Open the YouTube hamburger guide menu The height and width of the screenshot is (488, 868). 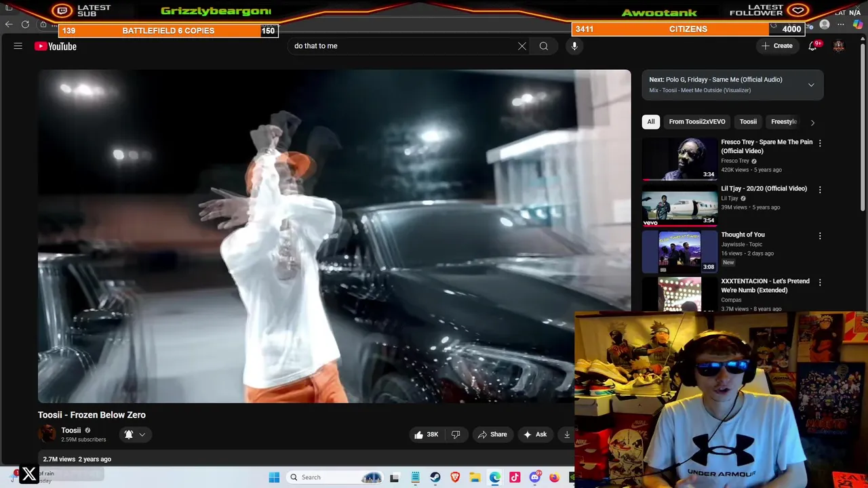[18, 46]
